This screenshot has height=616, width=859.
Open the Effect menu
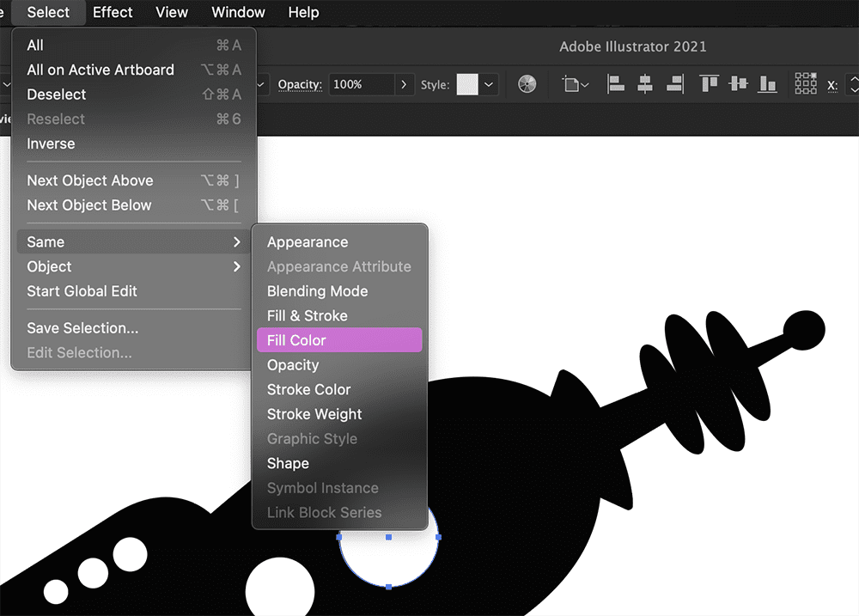113,12
